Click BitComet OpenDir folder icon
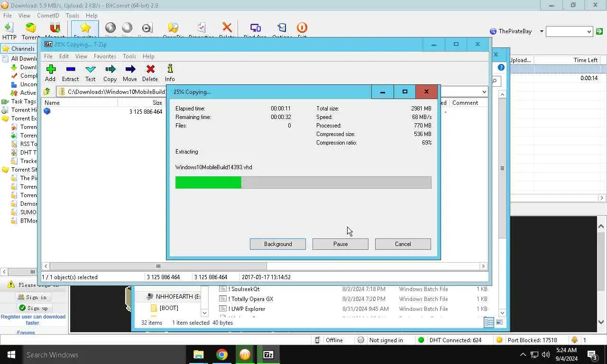Image resolution: width=607 pixels, height=364 pixels. tap(173, 28)
